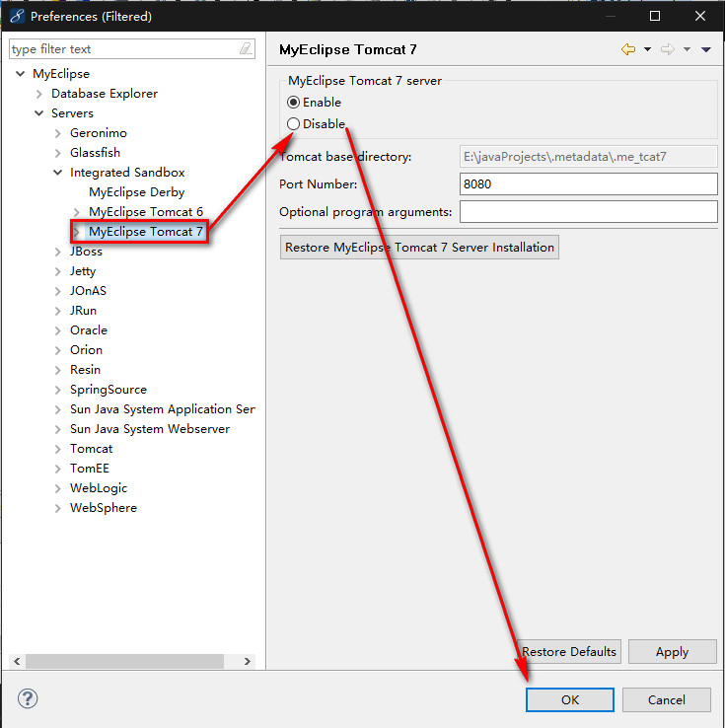Open the forward history dropdown arrow
This screenshot has width=725, height=728.
click(x=687, y=48)
